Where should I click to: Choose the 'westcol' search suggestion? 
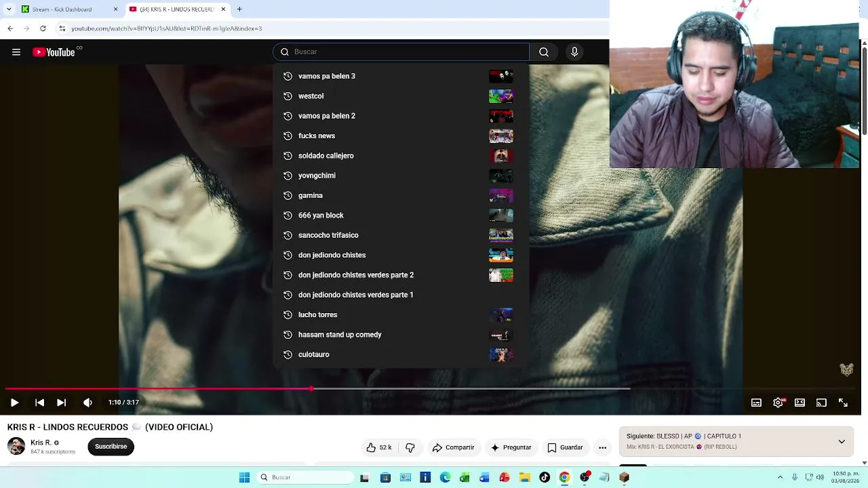click(401, 96)
